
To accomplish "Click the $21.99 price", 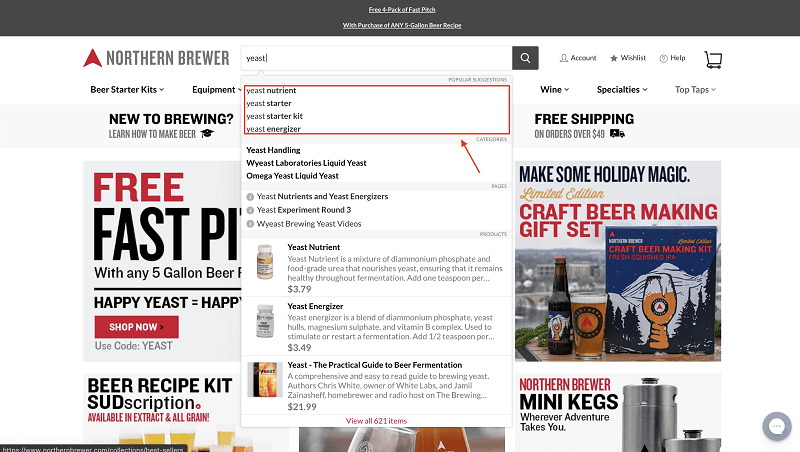I will (x=302, y=407).
